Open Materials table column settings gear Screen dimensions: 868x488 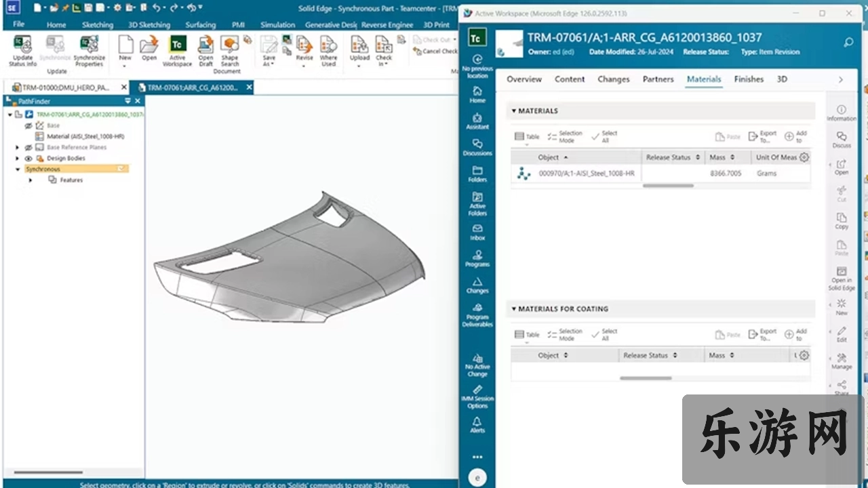[804, 157]
